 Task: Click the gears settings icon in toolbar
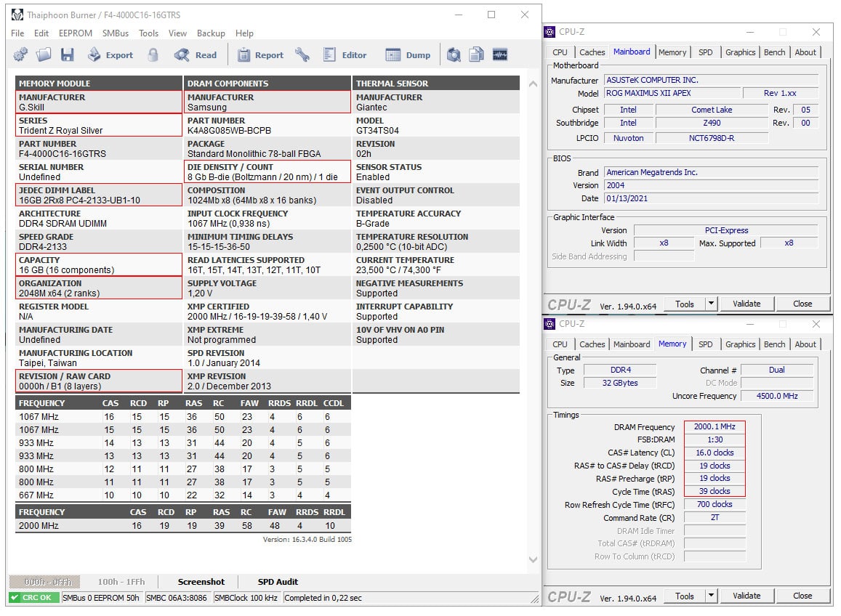pyautogui.click(x=20, y=54)
